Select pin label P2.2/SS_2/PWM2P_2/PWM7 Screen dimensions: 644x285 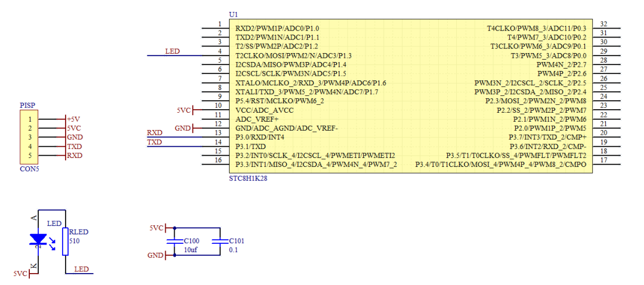pyautogui.click(x=541, y=110)
